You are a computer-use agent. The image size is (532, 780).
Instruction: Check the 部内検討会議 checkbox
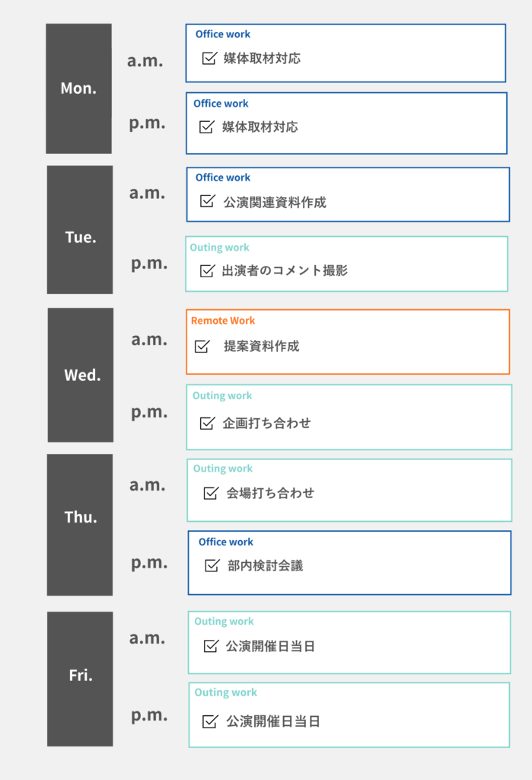(212, 565)
